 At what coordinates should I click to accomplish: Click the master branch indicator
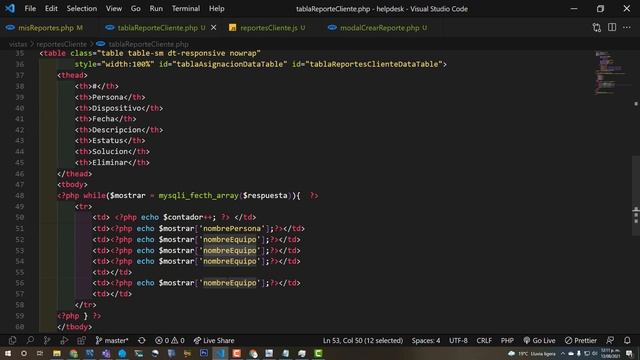[x=112, y=340]
